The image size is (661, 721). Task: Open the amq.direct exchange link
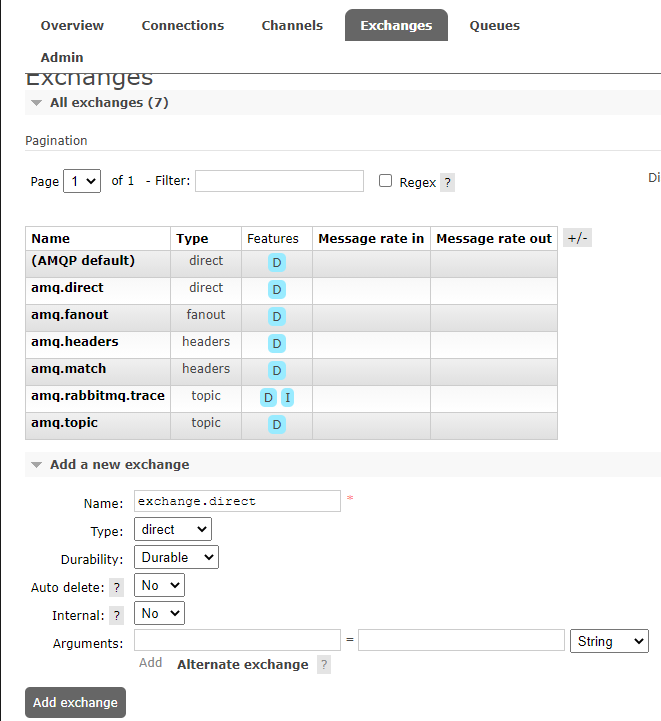coord(67,288)
